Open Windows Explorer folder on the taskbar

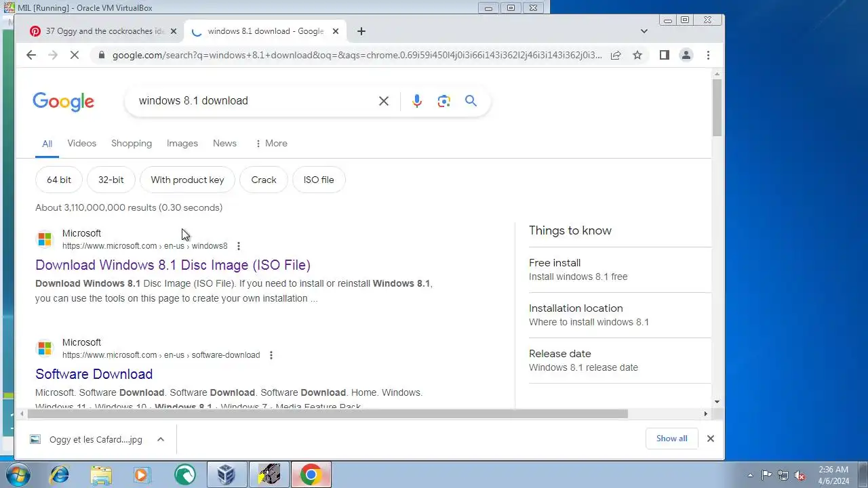pos(101,474)
